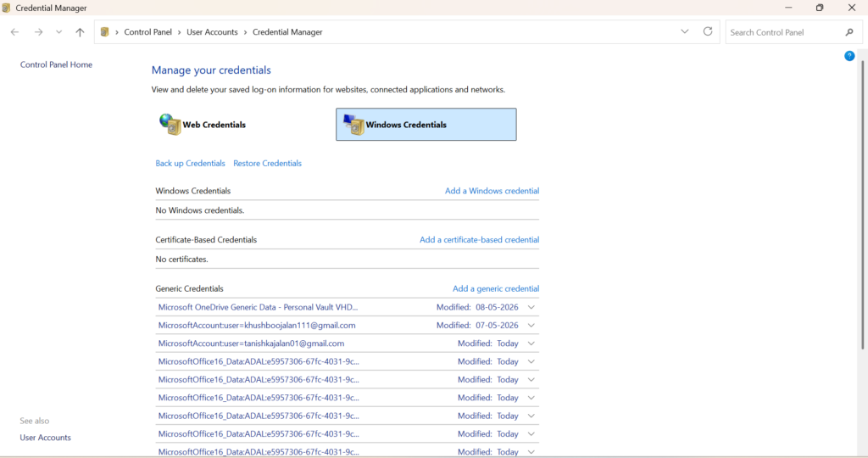Open Microsoft OneDrive Generic Data credential entry

(x=347, y=307)
